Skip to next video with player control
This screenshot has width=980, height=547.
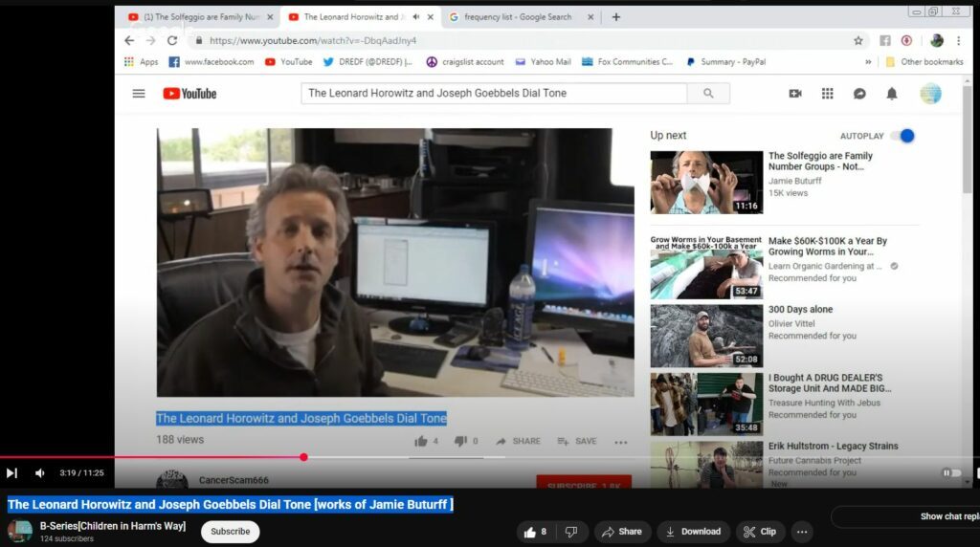(x=11, y=472)
